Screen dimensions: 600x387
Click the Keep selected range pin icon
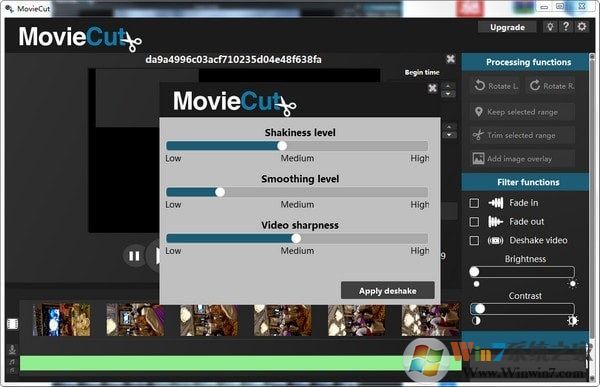click(x=479, y=112)
